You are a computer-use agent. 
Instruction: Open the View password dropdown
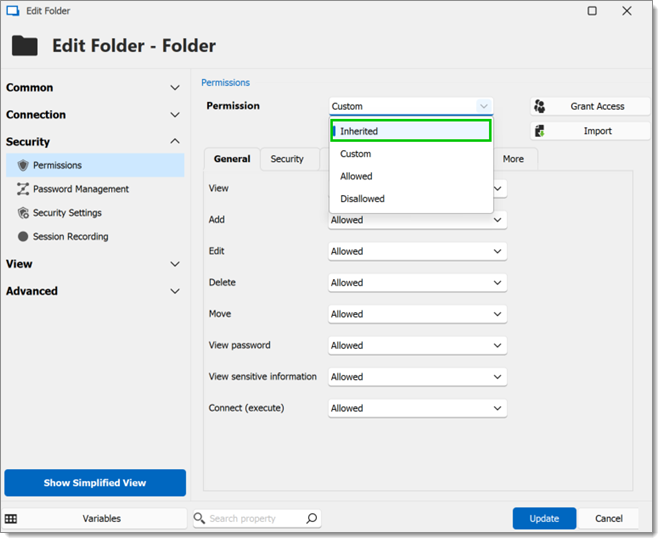tap(417, 345)
